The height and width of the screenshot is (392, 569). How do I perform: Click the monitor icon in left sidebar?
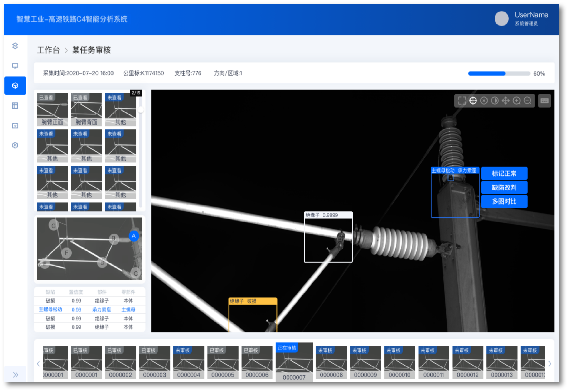pos(15,66)
